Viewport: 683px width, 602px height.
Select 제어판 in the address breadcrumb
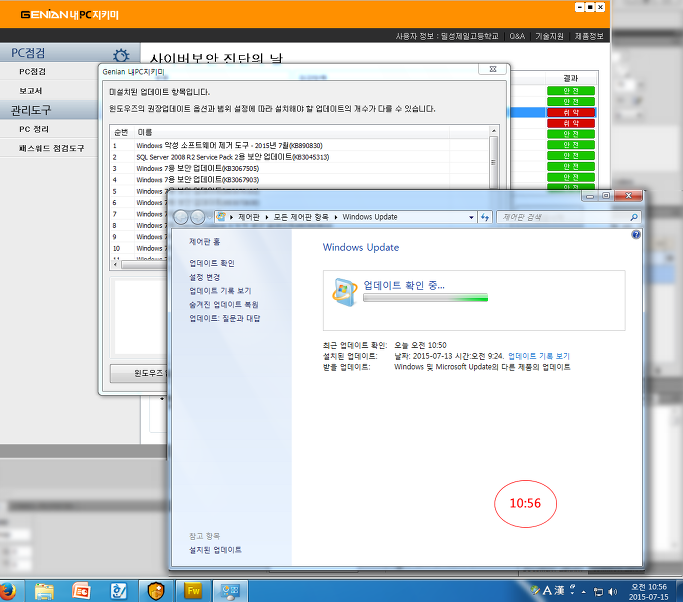click(x=249, y=217)
